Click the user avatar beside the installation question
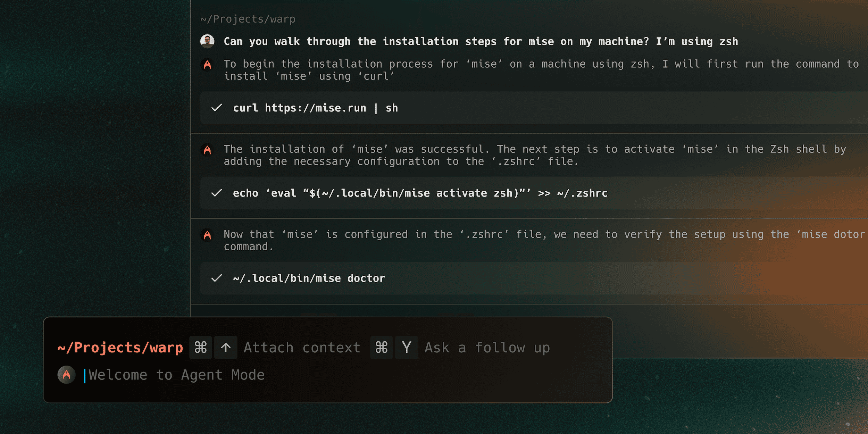Image resolution: width=868 pixels, height=434 pixels. [207, 41]
